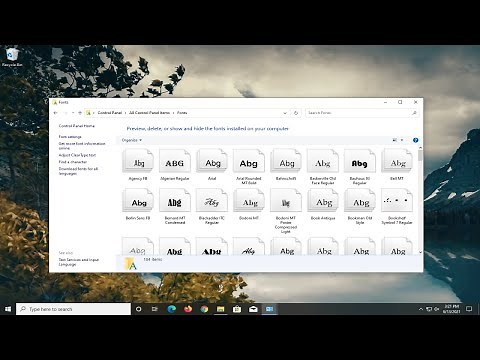Select the Berlin Sans FB font
The image size is (480, 360).
tap(138, 201)
